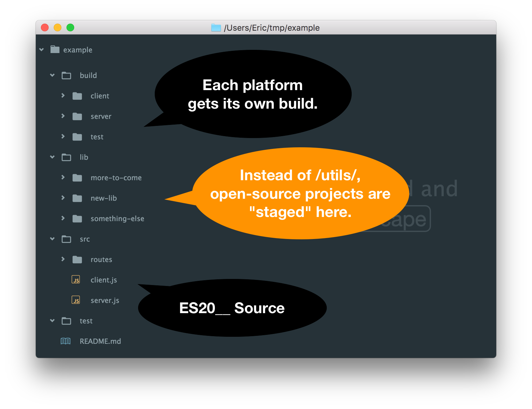This screenshot has width=532, height=409.
Task: Click the folder icon in the title bar
Action: [x=216, y=28]
